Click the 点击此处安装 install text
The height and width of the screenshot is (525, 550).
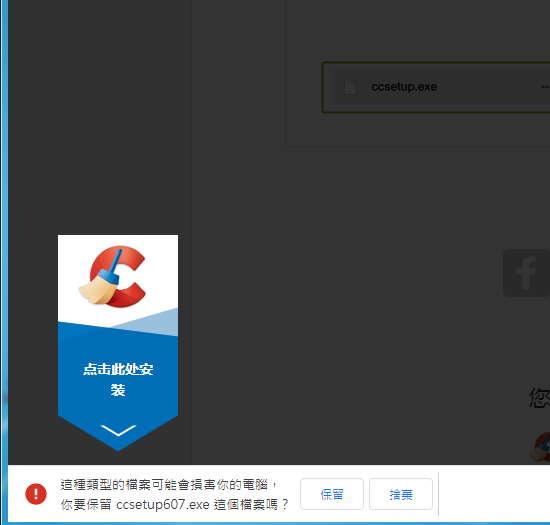point(118,379)
